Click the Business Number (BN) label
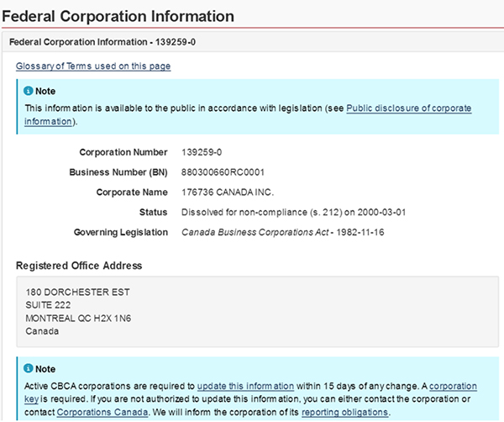 (118, 172)
